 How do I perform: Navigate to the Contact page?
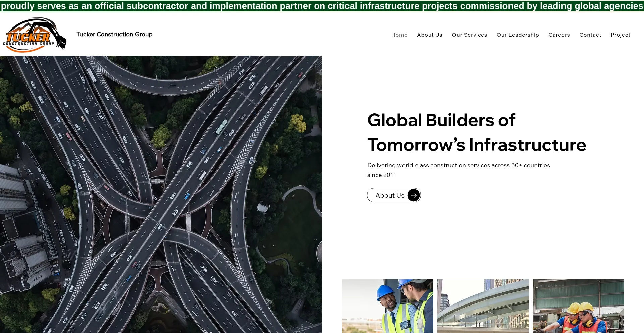coord(590,35)
